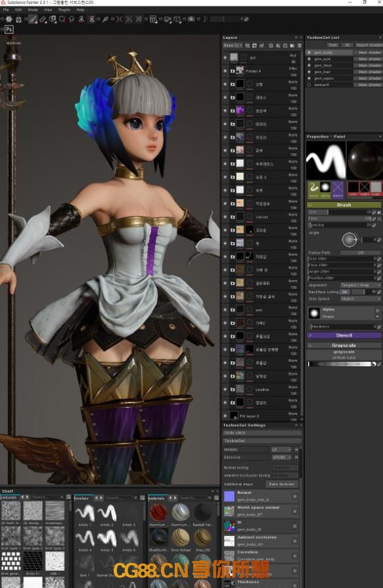The image size is (383, 588).
Task: Select the Polygon Fill tool
Action: click(62, 19)
